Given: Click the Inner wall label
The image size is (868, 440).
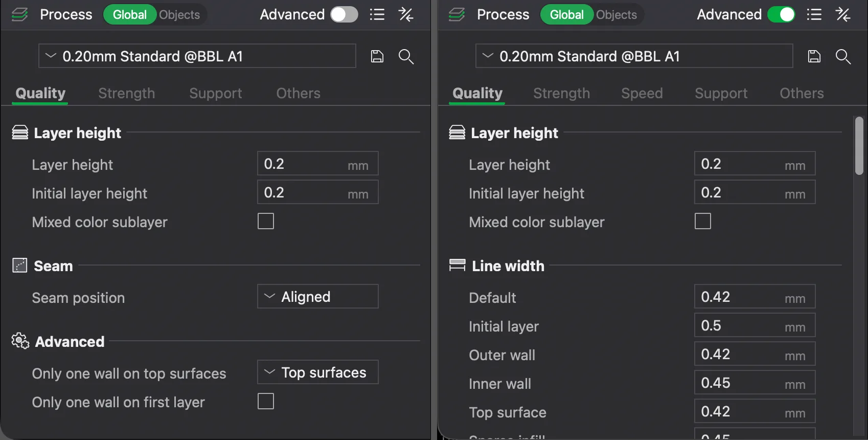Looking at the screenshot, I should [500, 384].
